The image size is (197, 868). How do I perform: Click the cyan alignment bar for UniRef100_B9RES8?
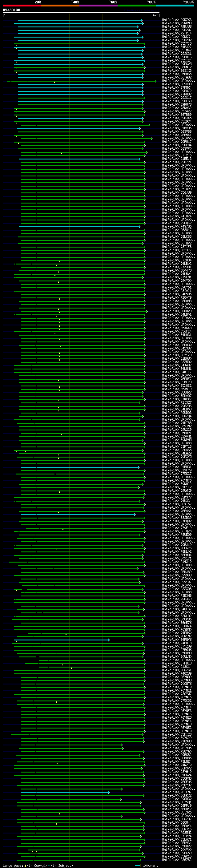tap(80, 101)
